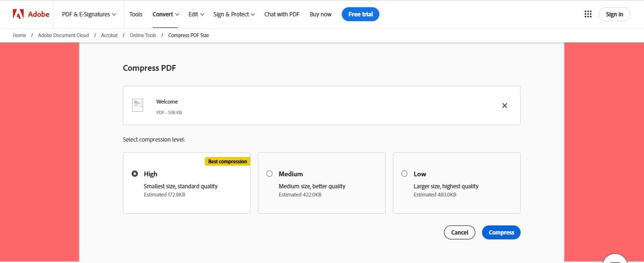Expand the Sign & Protect dropdown
The width and height of the screenshot is (644, 263).
(234, 14)
